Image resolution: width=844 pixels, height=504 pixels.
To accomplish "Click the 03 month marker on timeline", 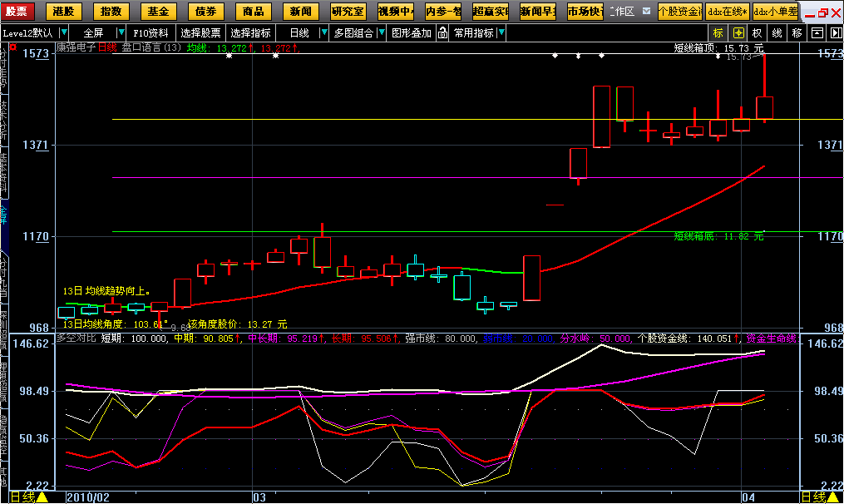I will pos(259,497).
